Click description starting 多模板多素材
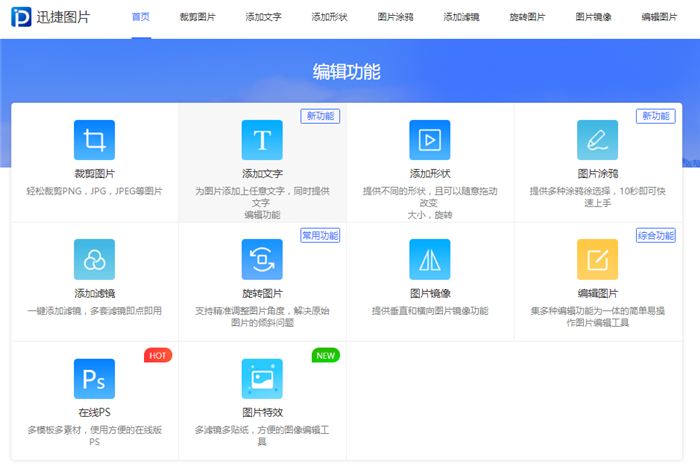Screen dimensions: 700x468 click(94, 436)
